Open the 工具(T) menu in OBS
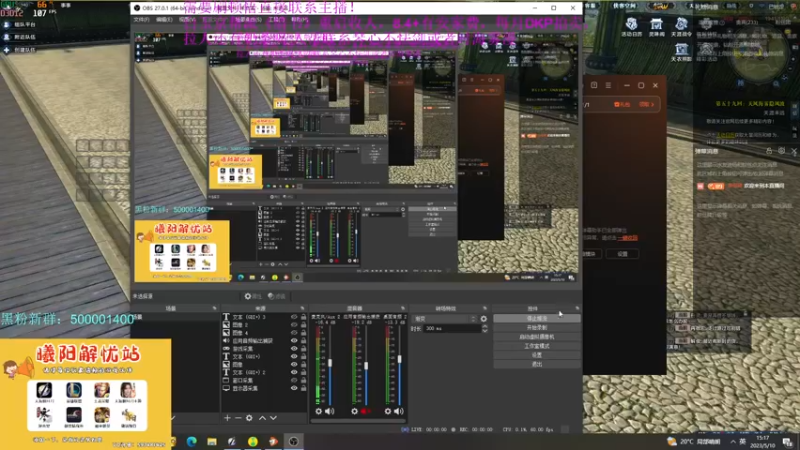This screenshot has width=800, height=450. (x=276, y=19)
